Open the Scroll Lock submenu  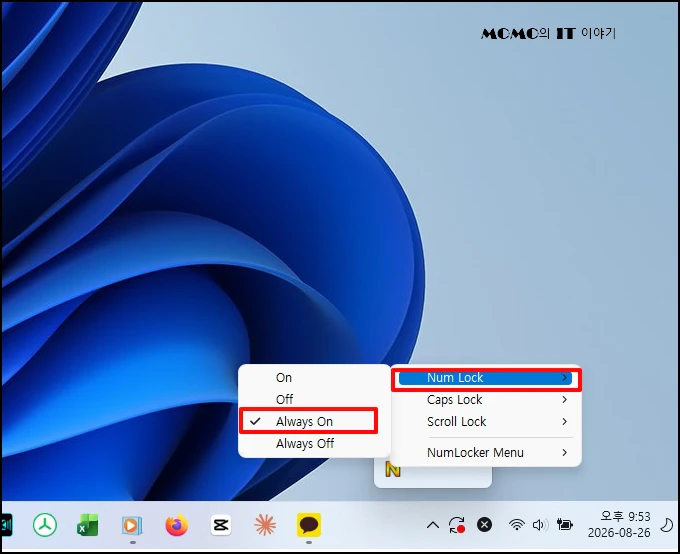(x=486, y=421)
